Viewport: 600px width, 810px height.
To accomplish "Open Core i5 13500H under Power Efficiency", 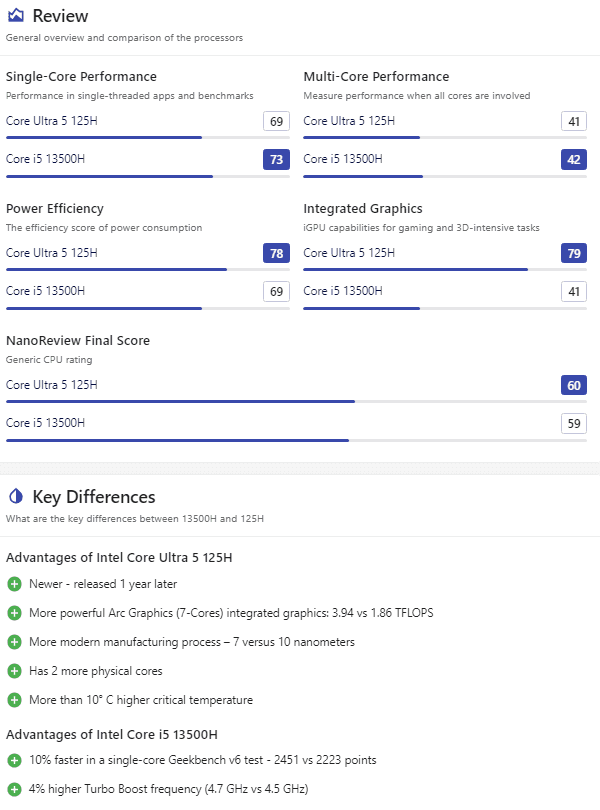I will click(45, 291).
